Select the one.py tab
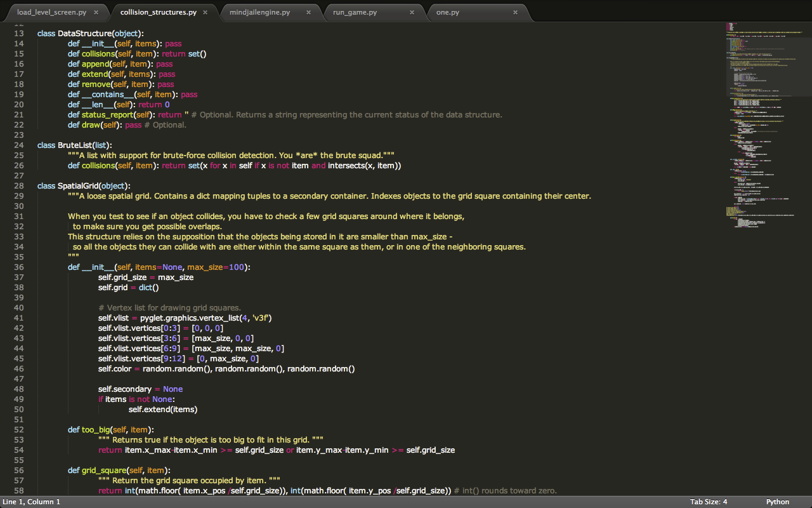812x508 pixels. [x=448, y=12]
